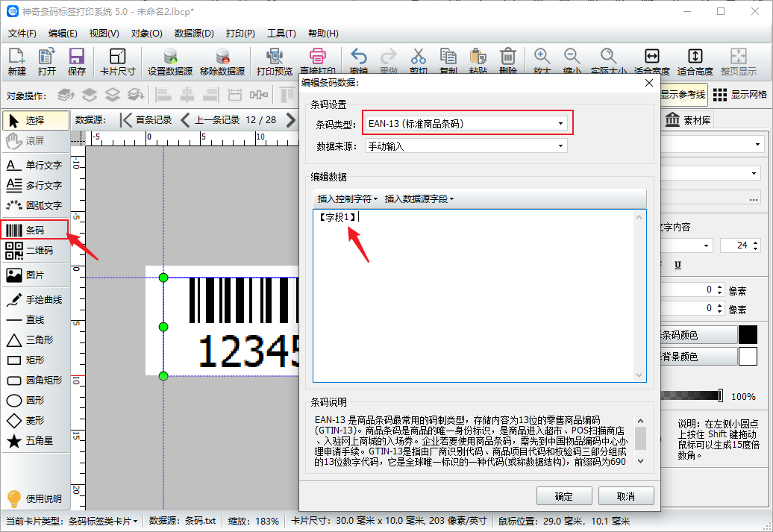This screenshot has width=773, height=532.
Task: Open the 编辑(E) menu
Action: coord(63,33)
